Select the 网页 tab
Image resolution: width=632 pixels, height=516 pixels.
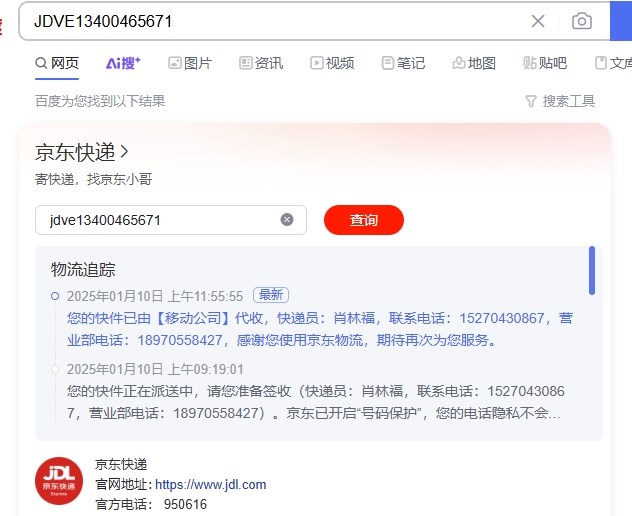tap(57, 63)
